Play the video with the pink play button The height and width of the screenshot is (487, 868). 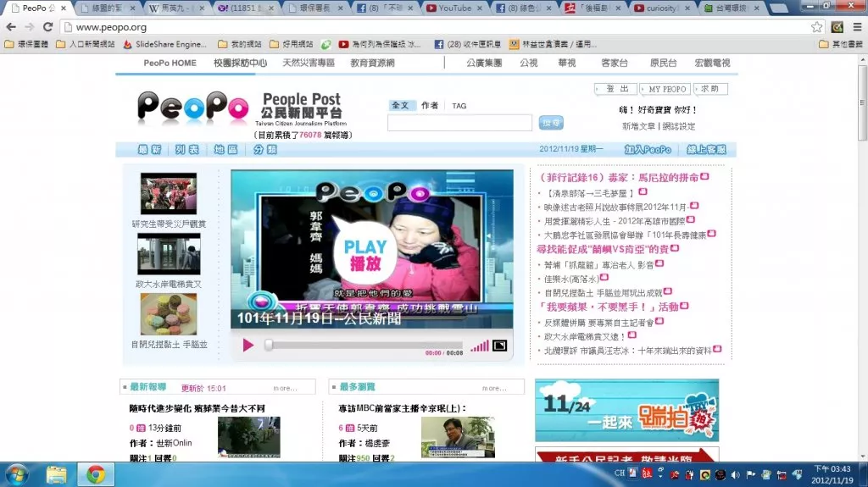coord(248,346)
